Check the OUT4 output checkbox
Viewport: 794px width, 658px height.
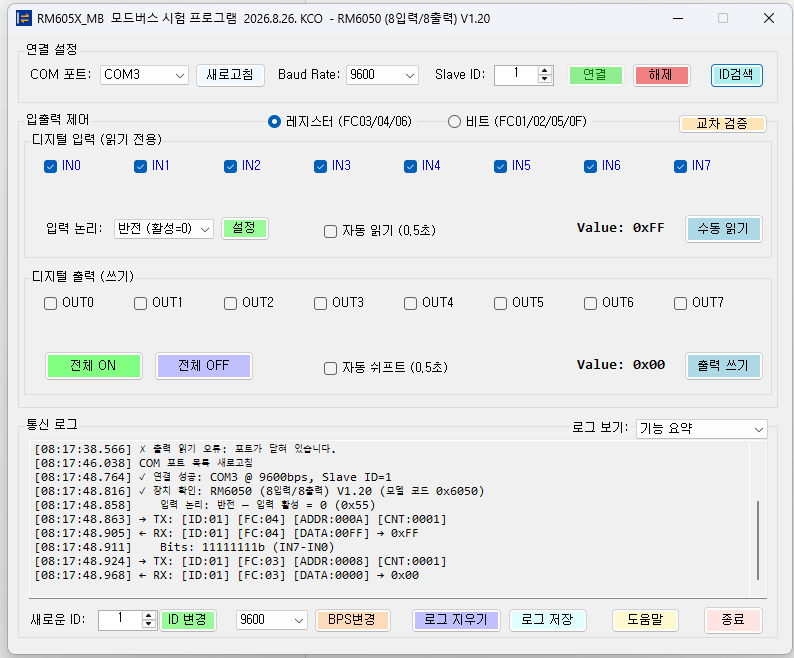tap(410, 303)
